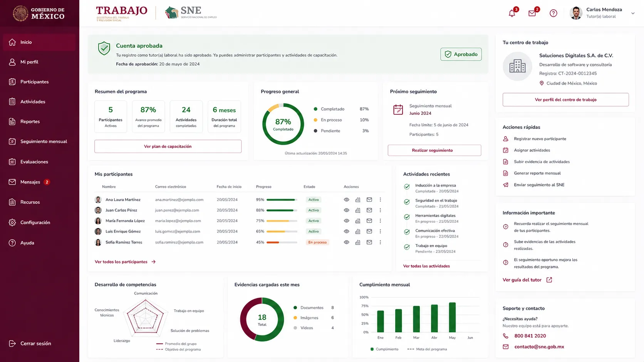Click eye icon for Sofía Ramírez Torres
The image size is (644, 362).
coord(347,242)
